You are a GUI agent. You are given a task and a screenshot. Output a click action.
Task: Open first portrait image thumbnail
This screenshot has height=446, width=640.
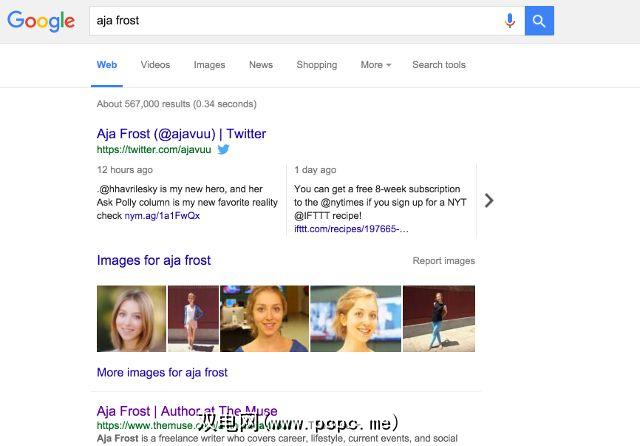pos(131,319)
